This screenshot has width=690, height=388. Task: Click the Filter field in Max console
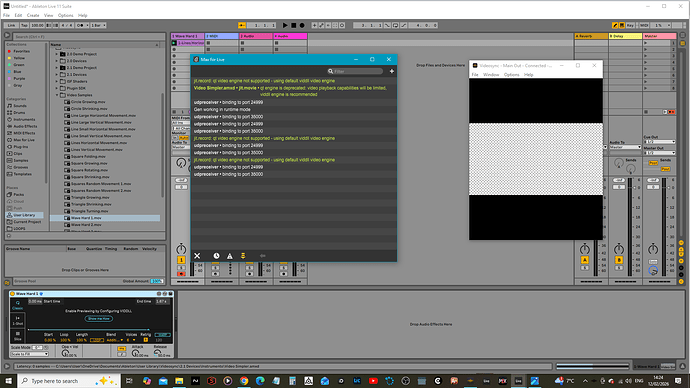(x=355, y=71)
